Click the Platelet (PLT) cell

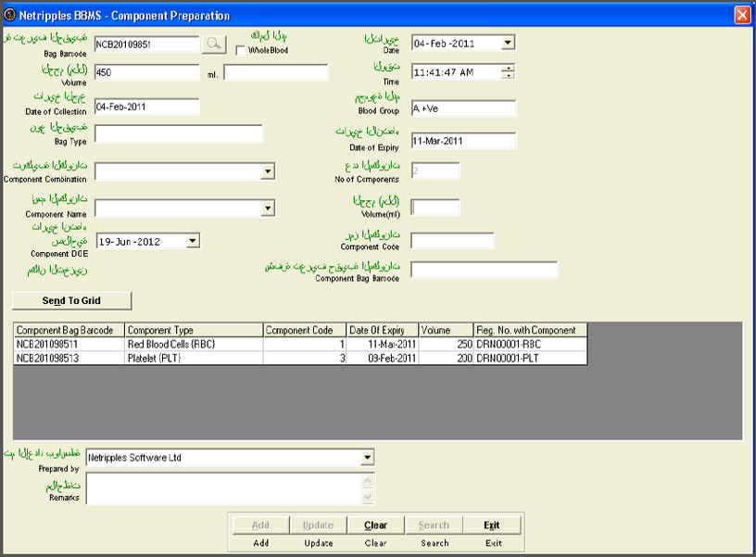(194, 358)
